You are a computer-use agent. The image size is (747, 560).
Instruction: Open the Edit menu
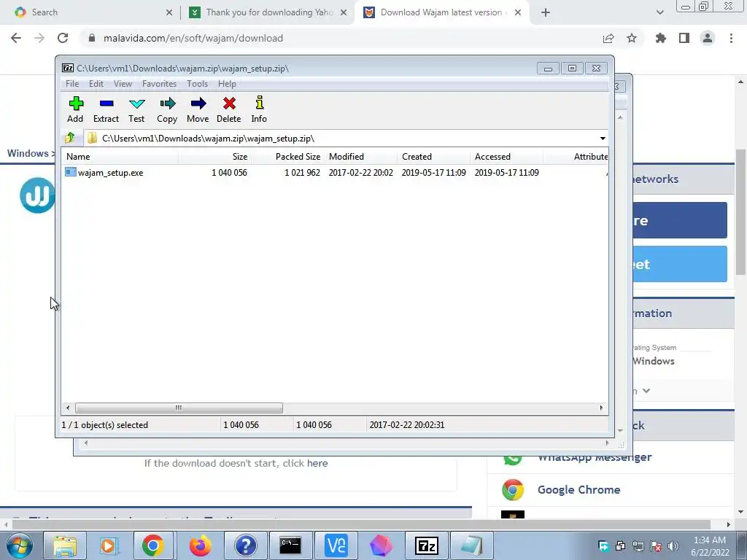[x=96, y=84]
